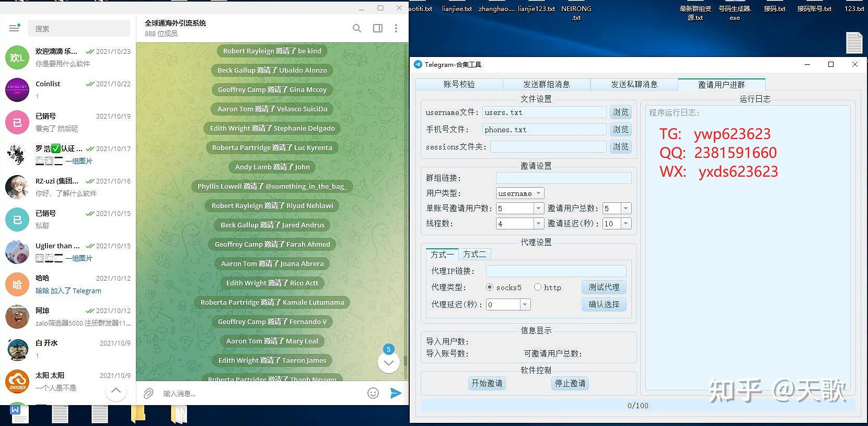This screenshot has height=426, width=868.
Task: Open 号码生成器.exe desktop icon
Action: (x=735, y=13)
